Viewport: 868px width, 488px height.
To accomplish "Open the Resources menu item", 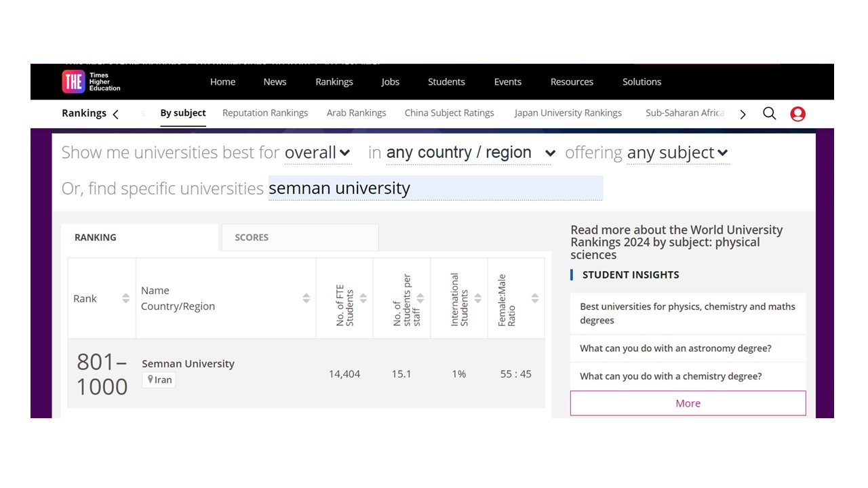I will point(572,82).
